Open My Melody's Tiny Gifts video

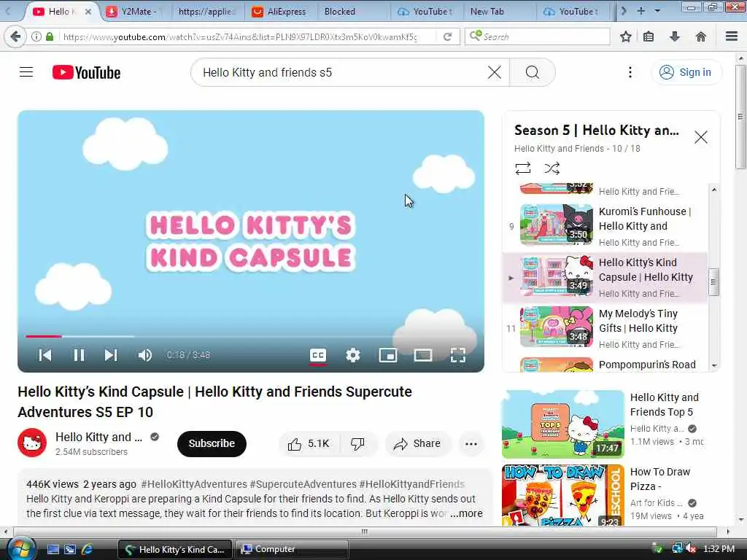click(605, 328)
